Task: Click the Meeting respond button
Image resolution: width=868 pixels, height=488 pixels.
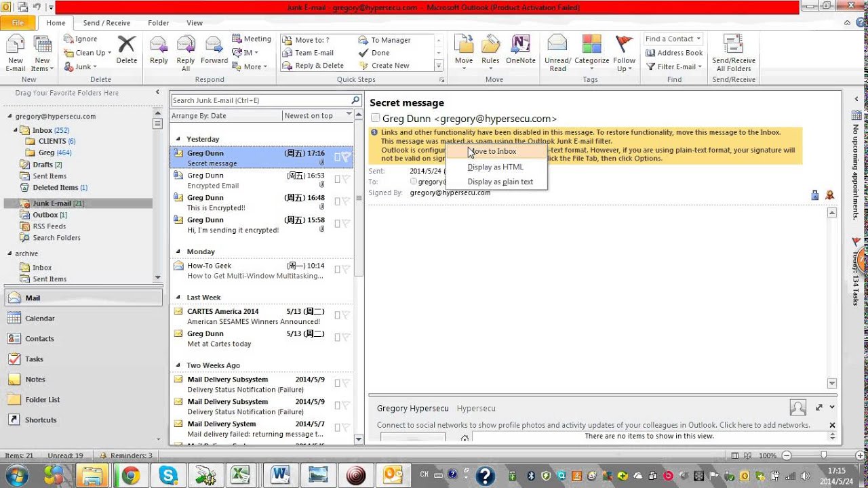Action: [x=252, y=39]
